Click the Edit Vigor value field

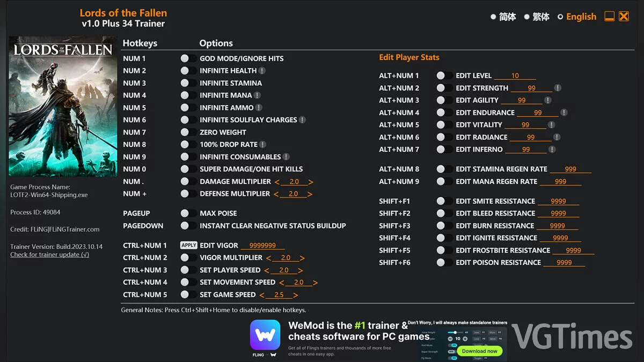point(263,246)
